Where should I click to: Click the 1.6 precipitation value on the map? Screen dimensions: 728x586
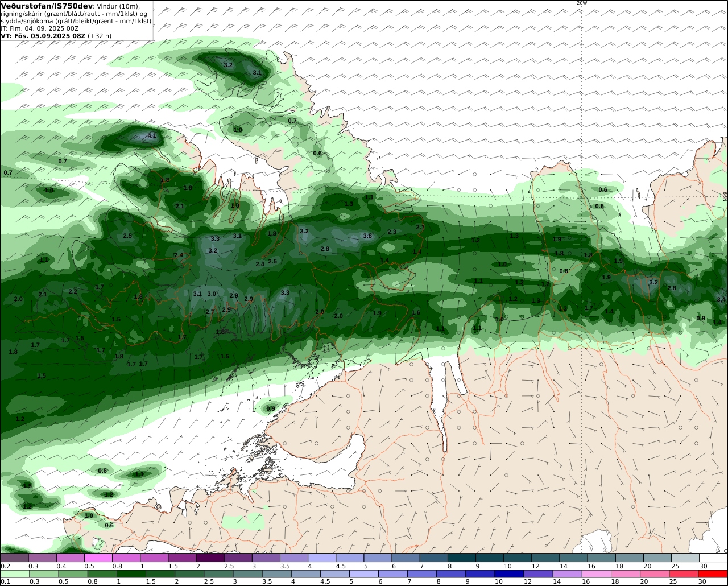(x=416, y=312)
